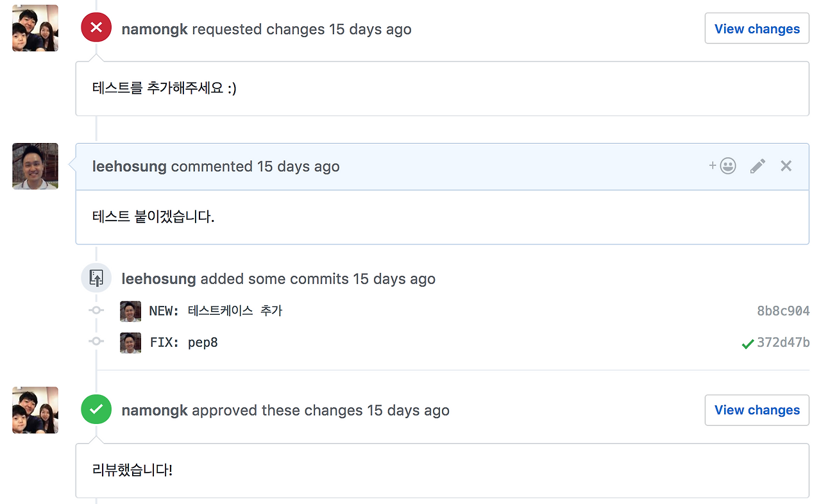Click the small avatar next to FIX: pep8
The image size is (821, 504).
130,342
